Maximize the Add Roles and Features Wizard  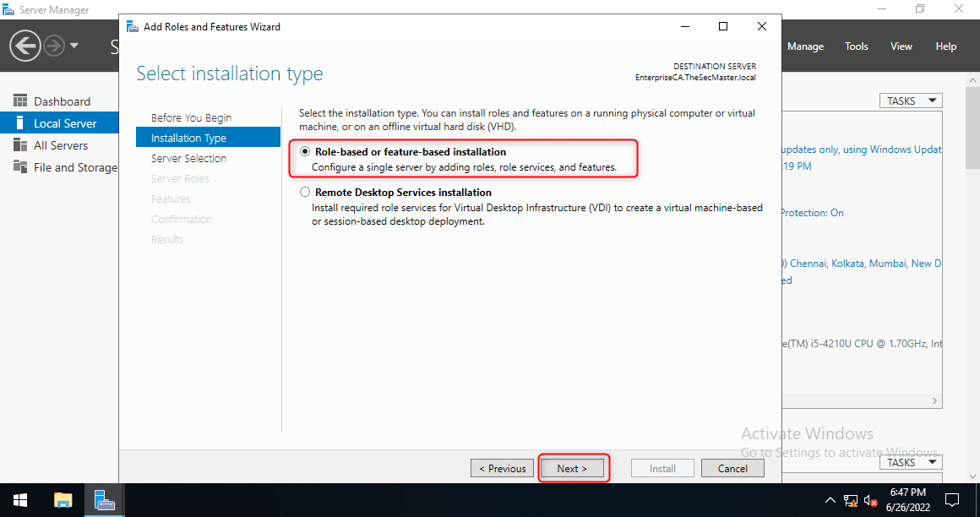click(x=723, y=26)
